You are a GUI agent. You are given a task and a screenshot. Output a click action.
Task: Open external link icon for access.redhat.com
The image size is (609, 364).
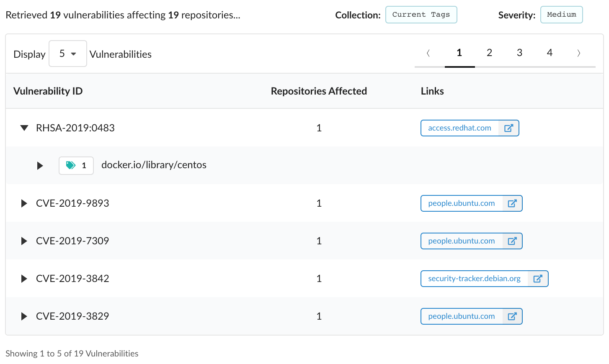click(x=508, y=128)
